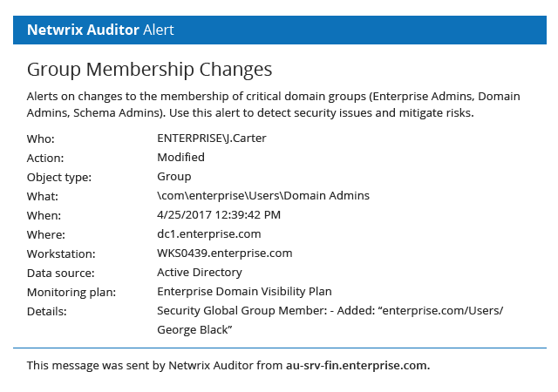The height and width of the screenshot is (392, 558).
Task: Click the Netwrix Auditor Alert header
Action: tap(100, 30)
